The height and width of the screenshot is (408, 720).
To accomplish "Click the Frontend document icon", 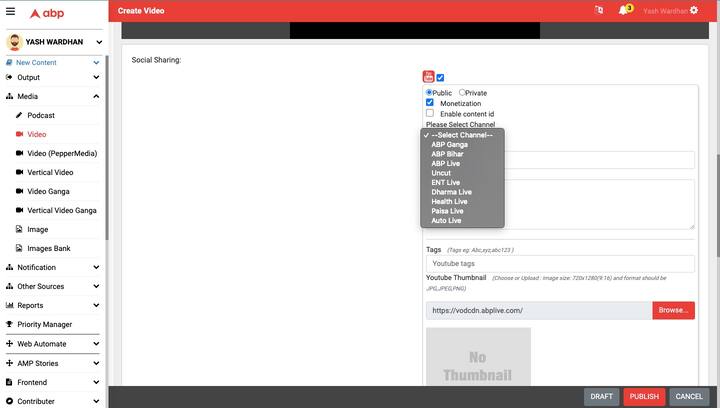I will pyautogui.click(x=9, y=382).
